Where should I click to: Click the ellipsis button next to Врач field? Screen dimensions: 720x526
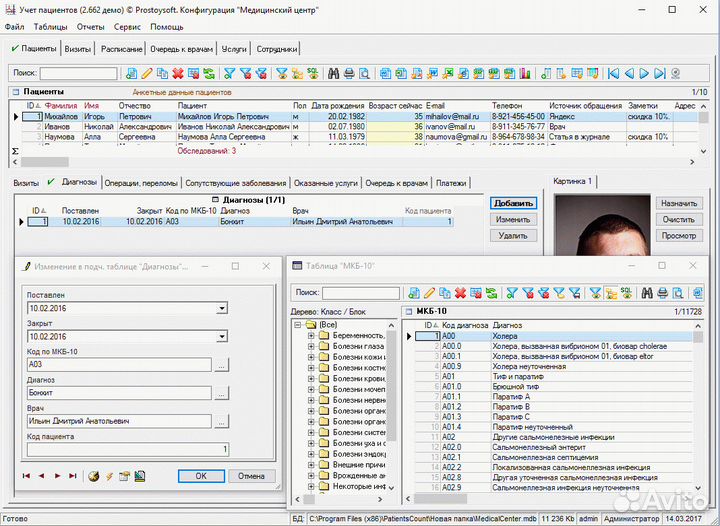221,422
